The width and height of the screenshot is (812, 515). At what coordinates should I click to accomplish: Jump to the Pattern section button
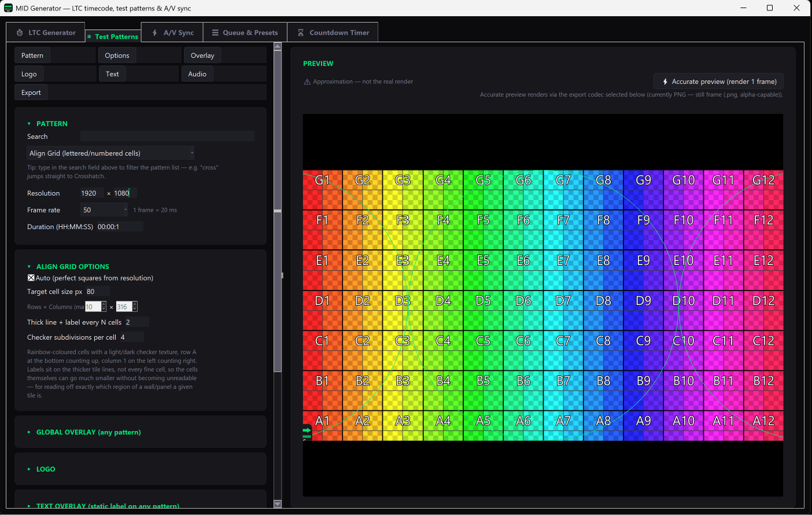click(x=32, y=56)
